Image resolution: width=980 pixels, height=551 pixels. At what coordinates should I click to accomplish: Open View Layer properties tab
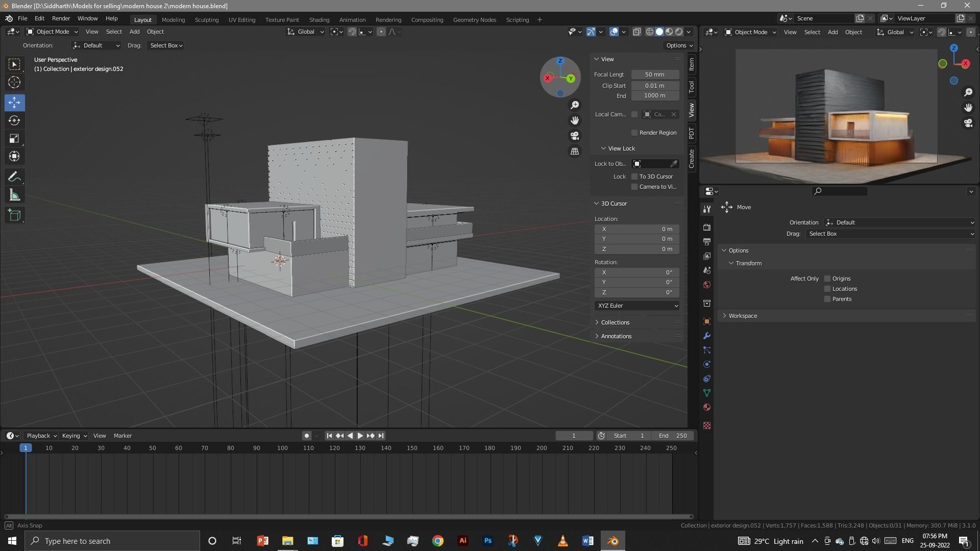pos(707,256)
